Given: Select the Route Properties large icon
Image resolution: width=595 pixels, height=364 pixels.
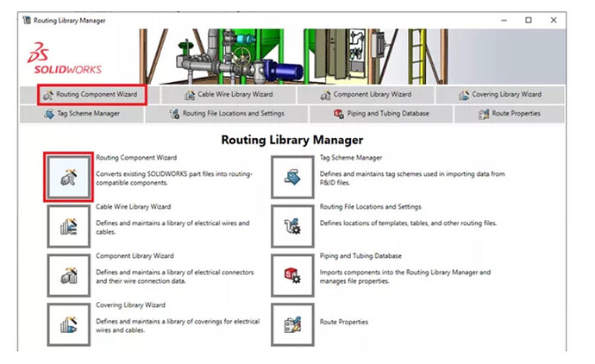Looking at the screenshot, I should coord(292,324).
